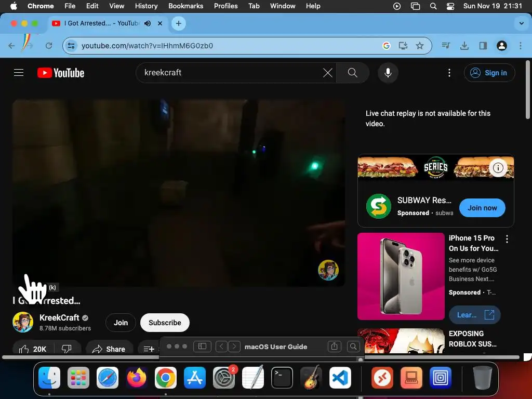The height and width of the screenshot is (399, 532).
Task: Close the I Got Arrested tab
Action: coord(160,23)
